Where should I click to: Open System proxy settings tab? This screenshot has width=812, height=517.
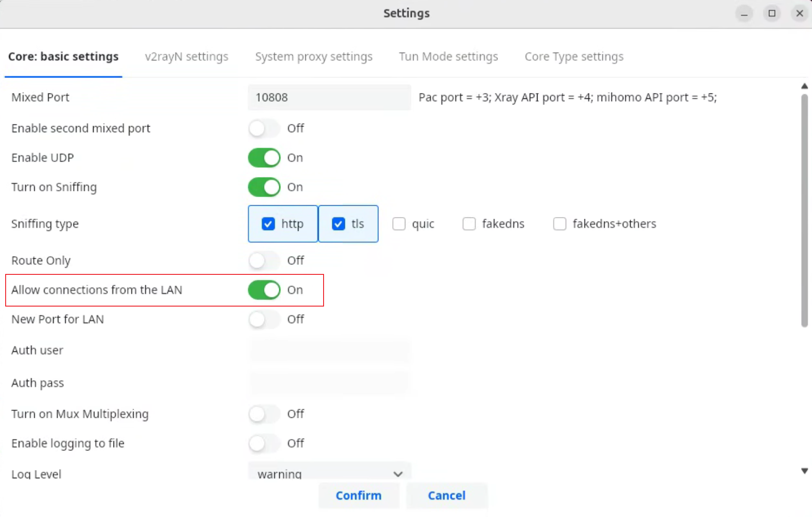pos(314,57)
